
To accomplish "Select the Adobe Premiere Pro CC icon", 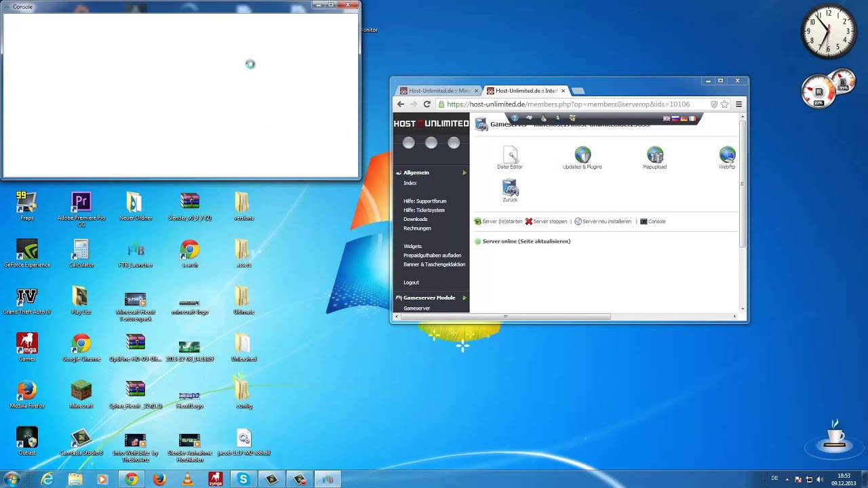I will [81, 209].
